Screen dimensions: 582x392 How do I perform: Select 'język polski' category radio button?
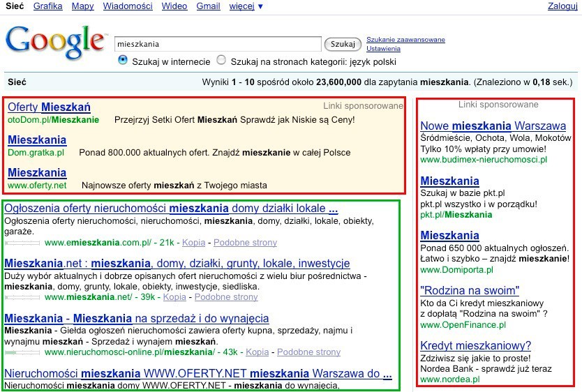[222, 60]
